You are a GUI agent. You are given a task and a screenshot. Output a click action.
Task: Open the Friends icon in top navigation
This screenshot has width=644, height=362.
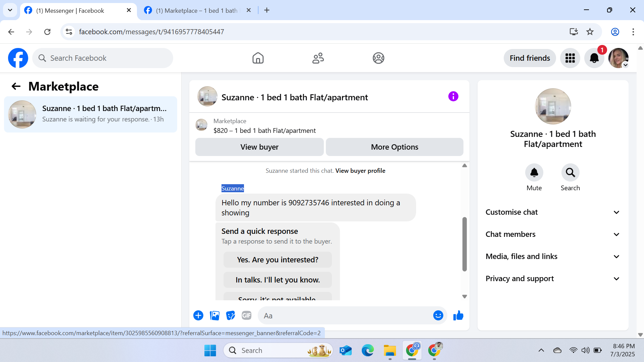(x=318, y=58)
